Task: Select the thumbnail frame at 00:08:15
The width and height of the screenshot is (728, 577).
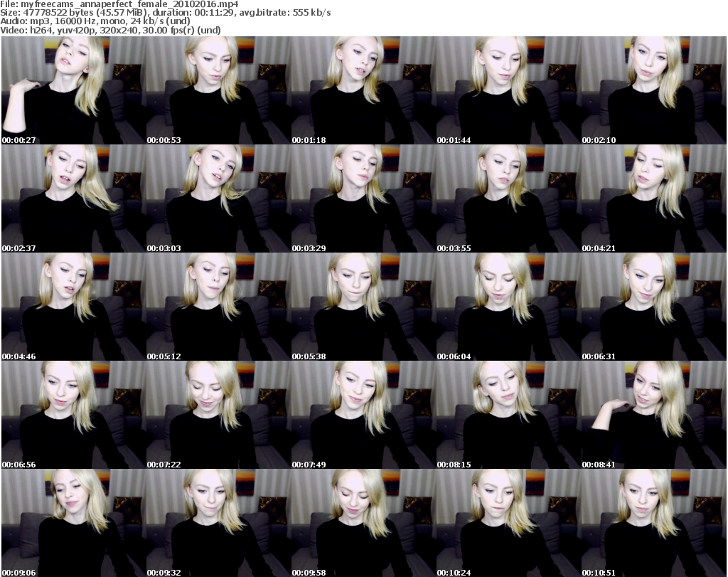Action: tap(509, 415)
